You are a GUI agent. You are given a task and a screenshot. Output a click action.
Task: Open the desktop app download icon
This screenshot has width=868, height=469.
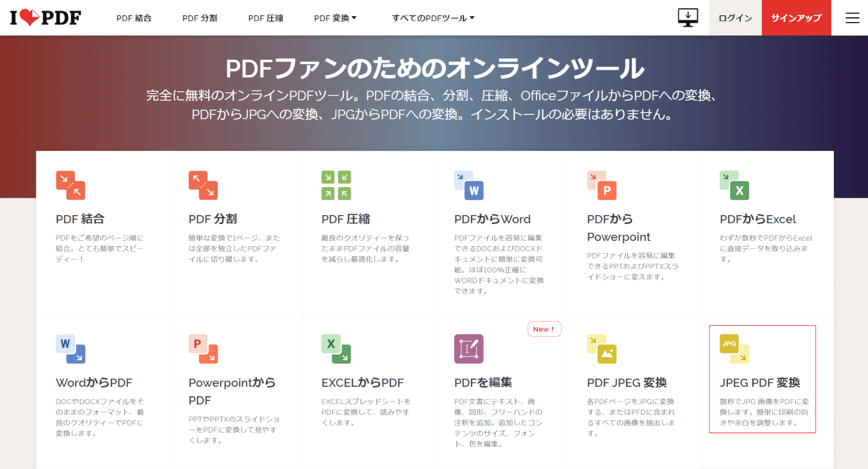688,18
